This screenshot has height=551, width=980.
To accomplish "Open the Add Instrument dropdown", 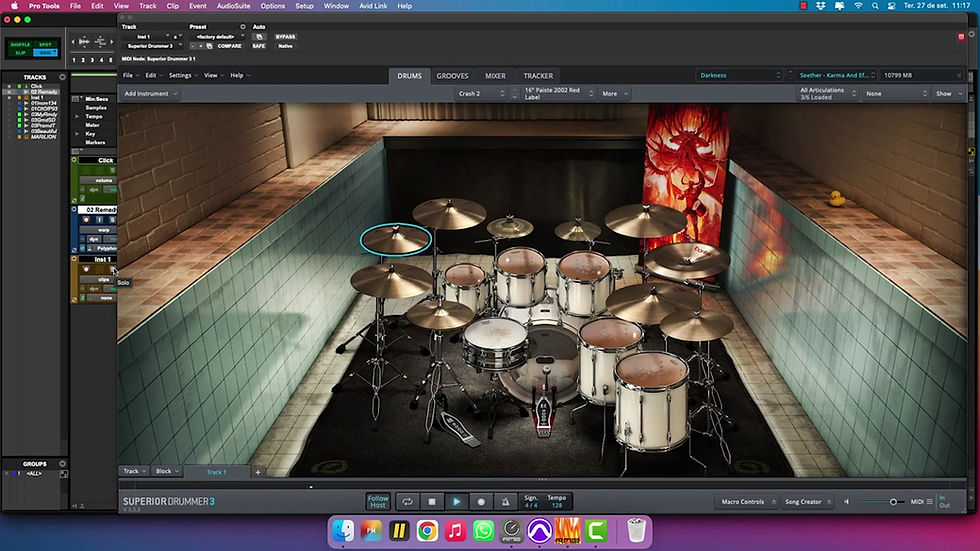I will [x=151, y=94].
